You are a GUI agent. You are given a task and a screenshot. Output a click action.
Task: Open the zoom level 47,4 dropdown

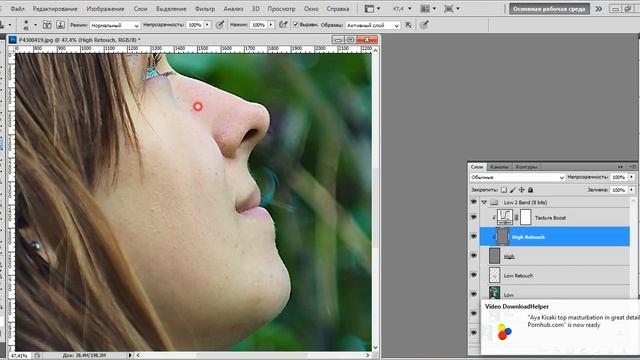point(401,9)
